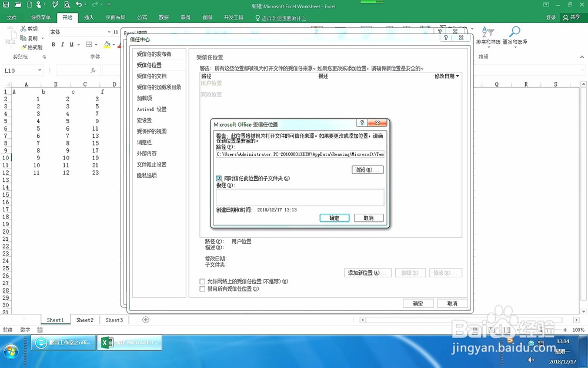The width and height of the screenshot is (588, 368).
Task: Toggle Underline formatting
Action: pyautogui.click(x=71, y=45)
